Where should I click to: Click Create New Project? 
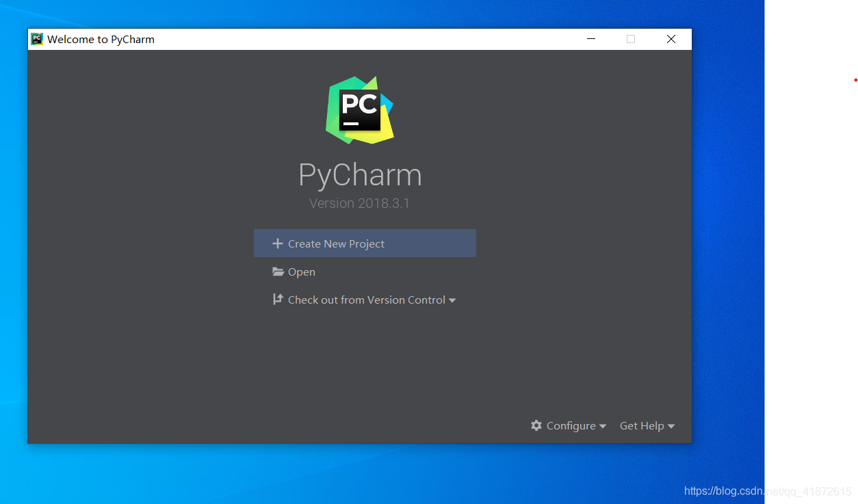click(365, 243)
